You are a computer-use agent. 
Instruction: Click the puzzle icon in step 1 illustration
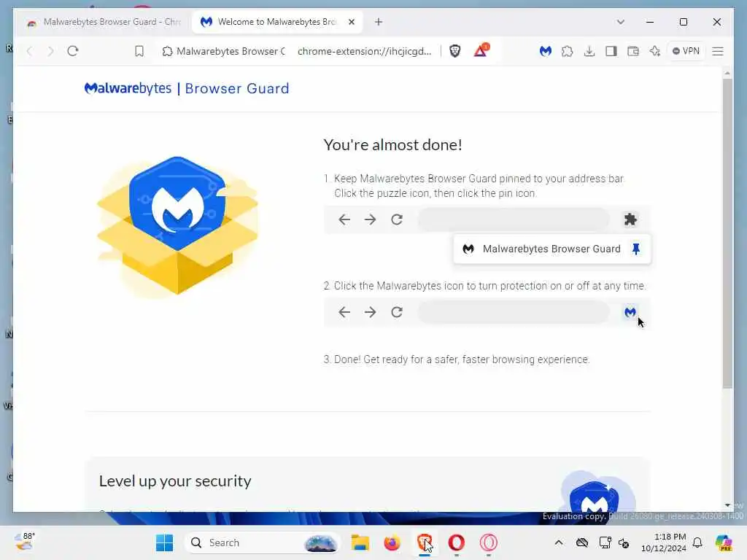click(630, 219)
